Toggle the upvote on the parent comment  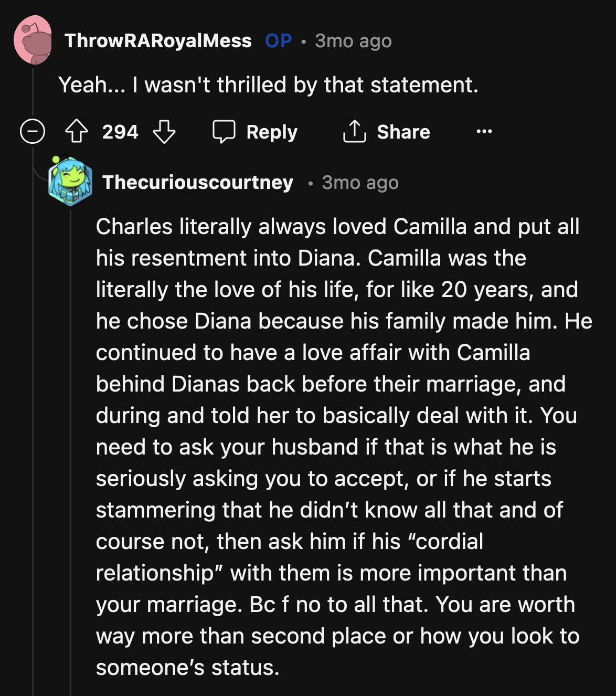coord(76,132)
